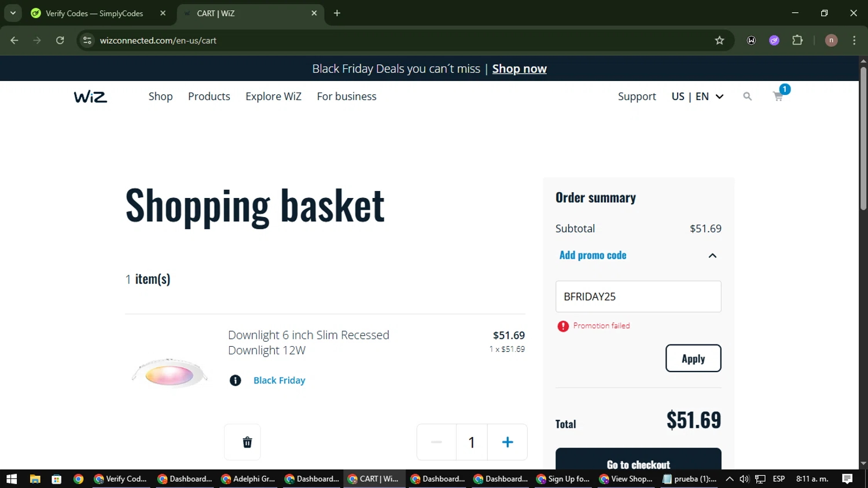Open the For business menu
The image size is (868, 488).
point(347,97)
